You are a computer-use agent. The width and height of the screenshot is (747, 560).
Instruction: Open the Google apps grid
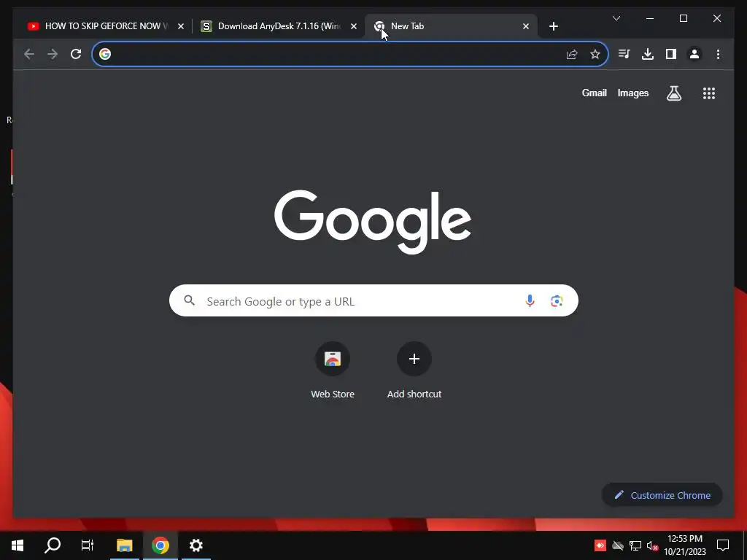709,93
